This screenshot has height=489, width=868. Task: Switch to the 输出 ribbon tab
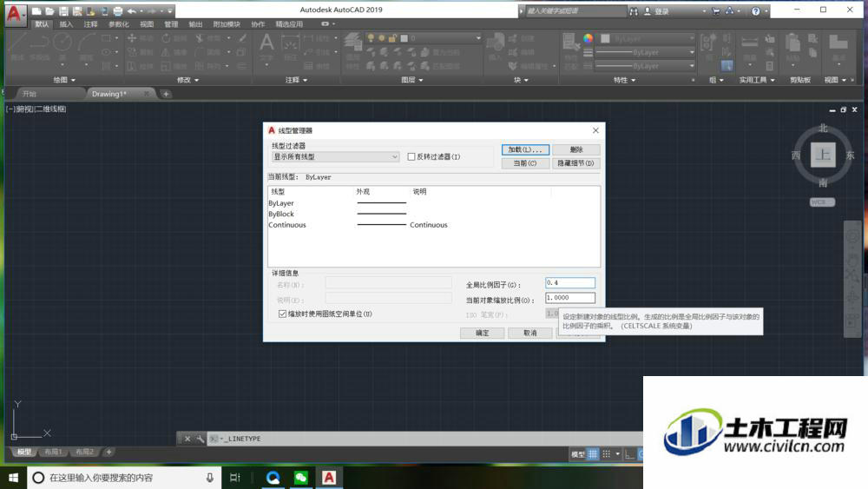(x=195, y=24)
